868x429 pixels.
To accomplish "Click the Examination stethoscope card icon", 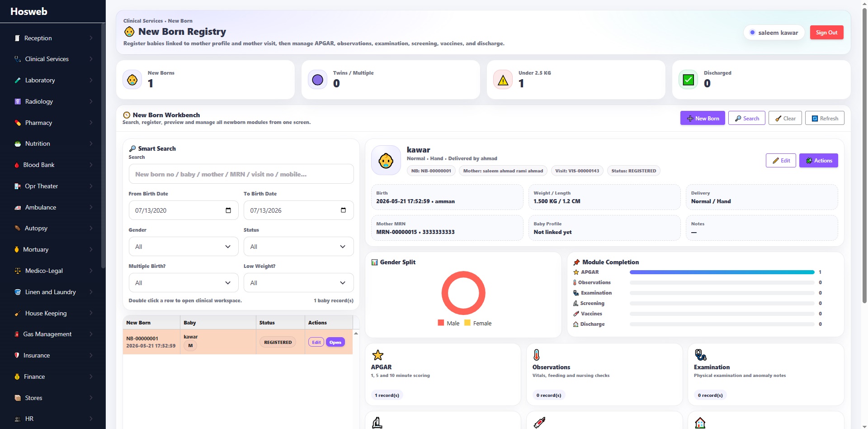I will coord(700,355).
